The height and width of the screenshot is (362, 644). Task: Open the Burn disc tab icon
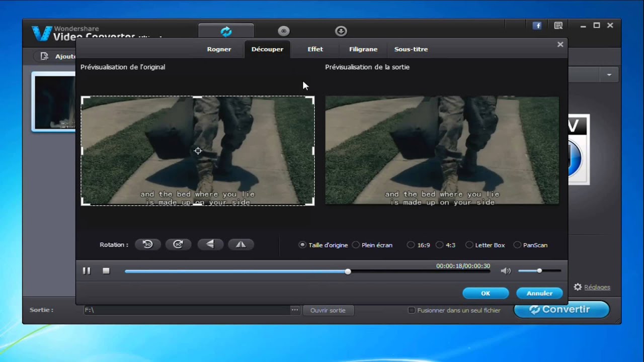point(284,31)
